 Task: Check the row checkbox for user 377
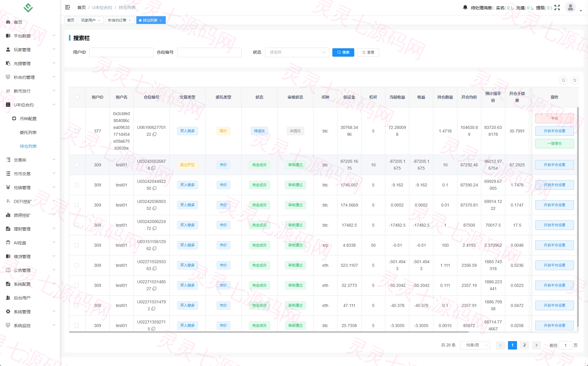[77, 131]
